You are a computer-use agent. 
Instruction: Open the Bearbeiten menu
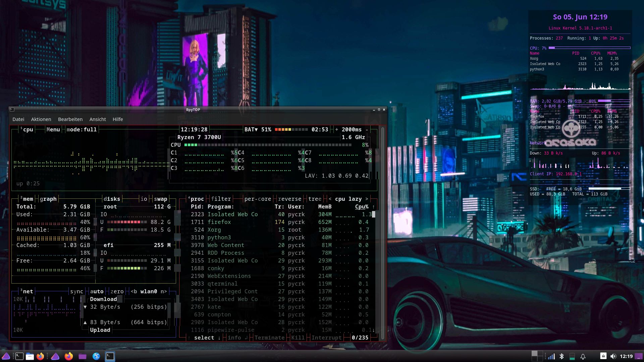(70, 119)
